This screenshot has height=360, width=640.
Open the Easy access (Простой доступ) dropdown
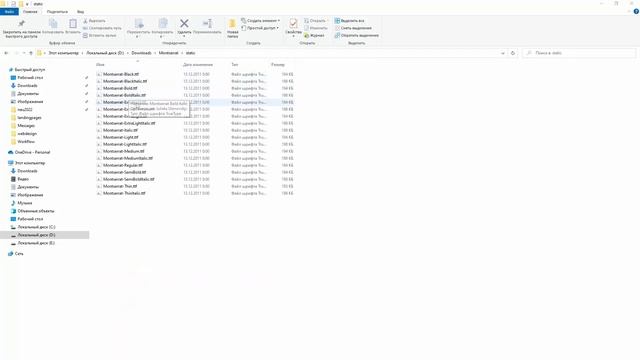tap(260, 28)
